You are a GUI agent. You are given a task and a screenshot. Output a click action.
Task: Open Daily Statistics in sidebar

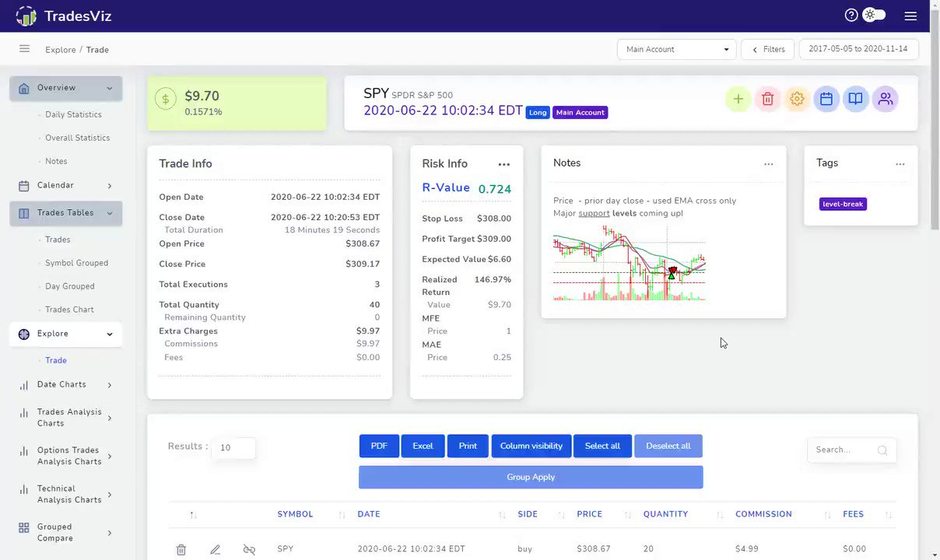73,114
